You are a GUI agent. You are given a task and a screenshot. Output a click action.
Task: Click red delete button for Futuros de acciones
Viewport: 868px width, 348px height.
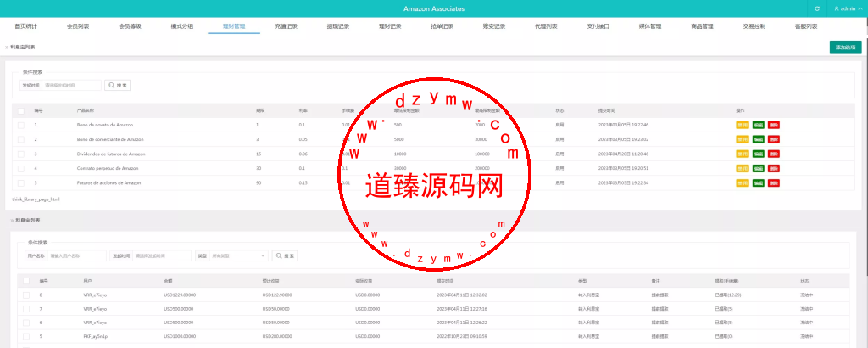(773, 182)
